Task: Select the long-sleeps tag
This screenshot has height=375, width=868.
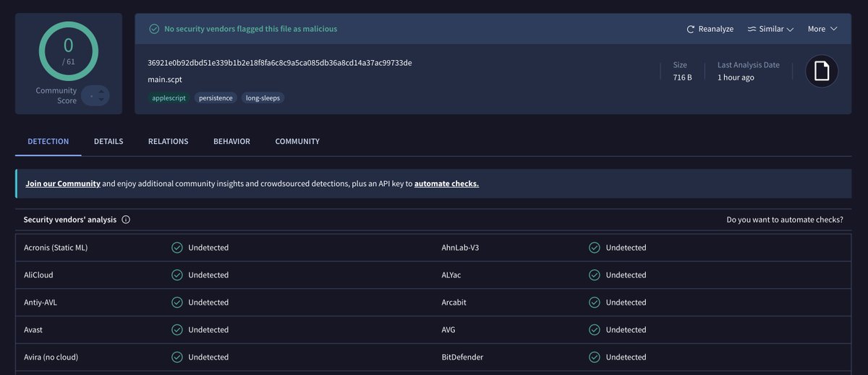Action: (x=263, y=98)
